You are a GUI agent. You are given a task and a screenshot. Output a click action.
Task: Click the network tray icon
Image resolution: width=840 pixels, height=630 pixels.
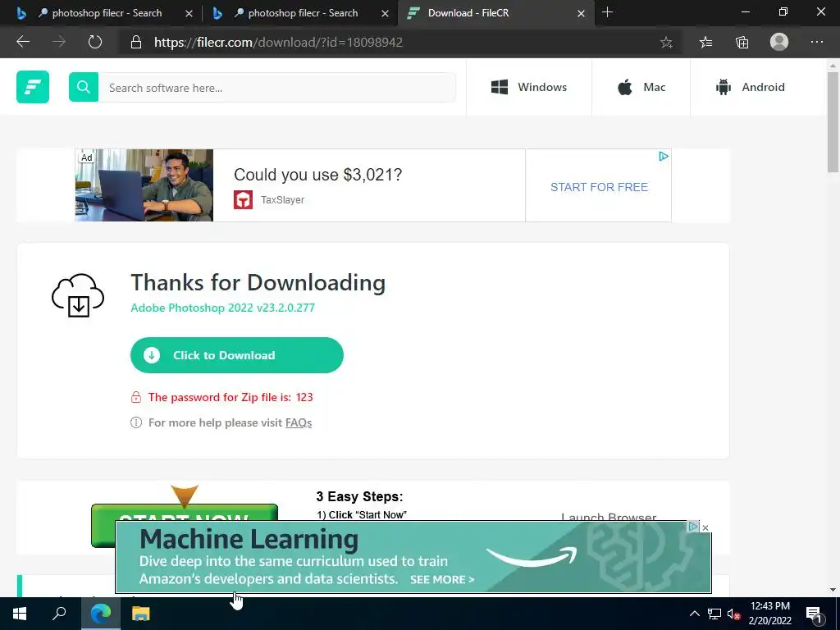(x=714, y=614)
